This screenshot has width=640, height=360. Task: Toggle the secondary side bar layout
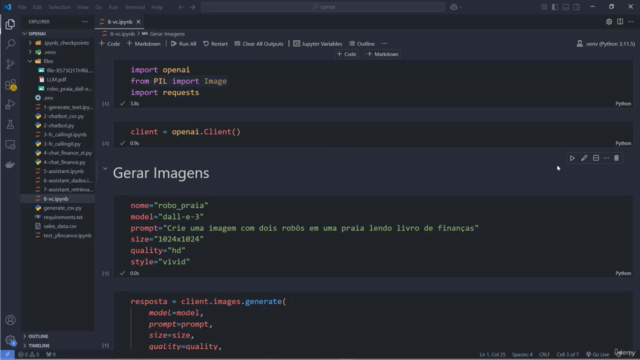[x=577, y=7]
